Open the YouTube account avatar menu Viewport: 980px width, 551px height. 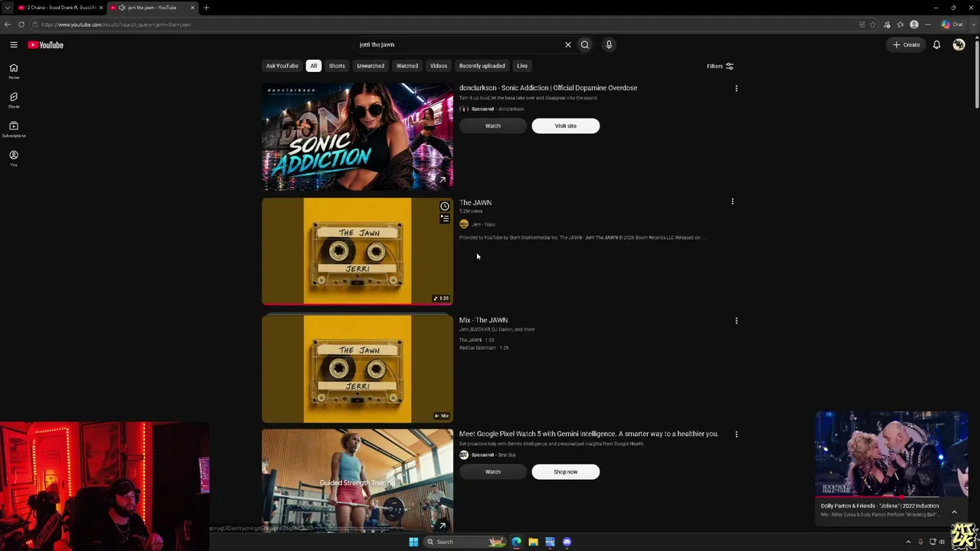tap(959, 44)
